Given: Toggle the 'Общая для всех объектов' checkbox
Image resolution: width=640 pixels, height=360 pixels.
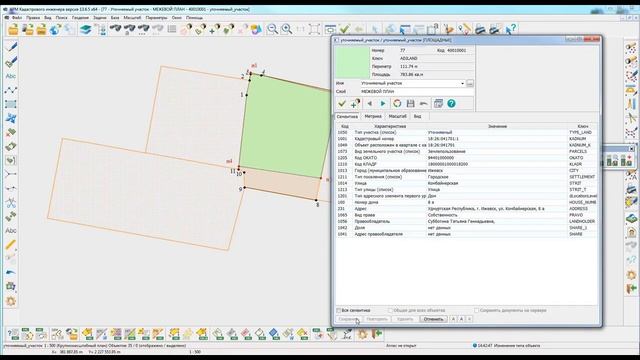Looking at the screenshot, I should pyautogui.click(x=390, y=311).
